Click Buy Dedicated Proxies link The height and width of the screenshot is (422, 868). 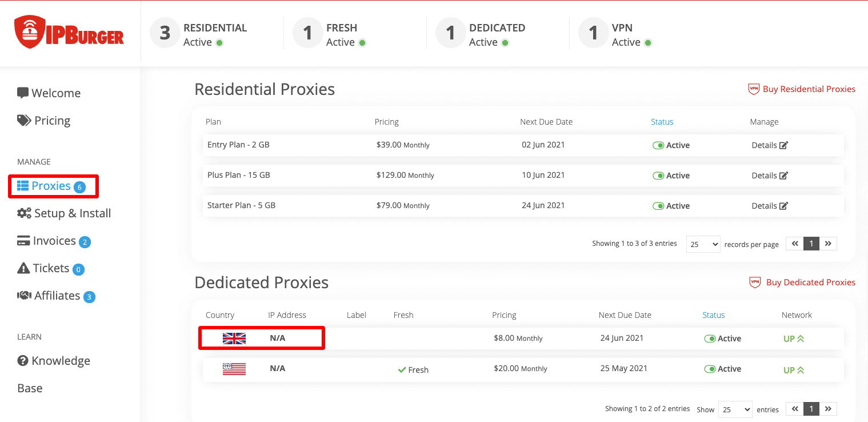pos(810,282)
